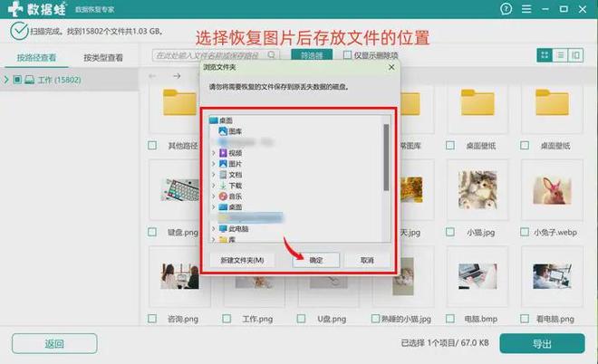This screenshot has height=364, width=598.
Task: Tick the checkbox for 咨询.png
Action: 152,319
